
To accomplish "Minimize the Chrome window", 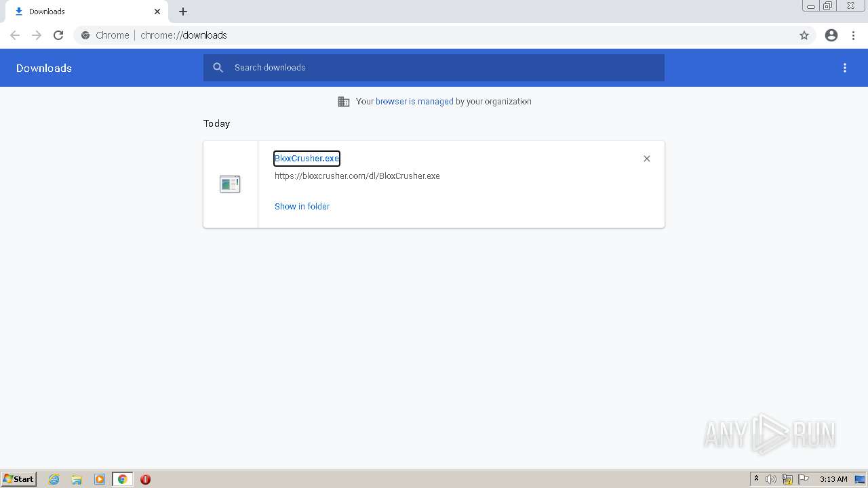I will (811, 6).
